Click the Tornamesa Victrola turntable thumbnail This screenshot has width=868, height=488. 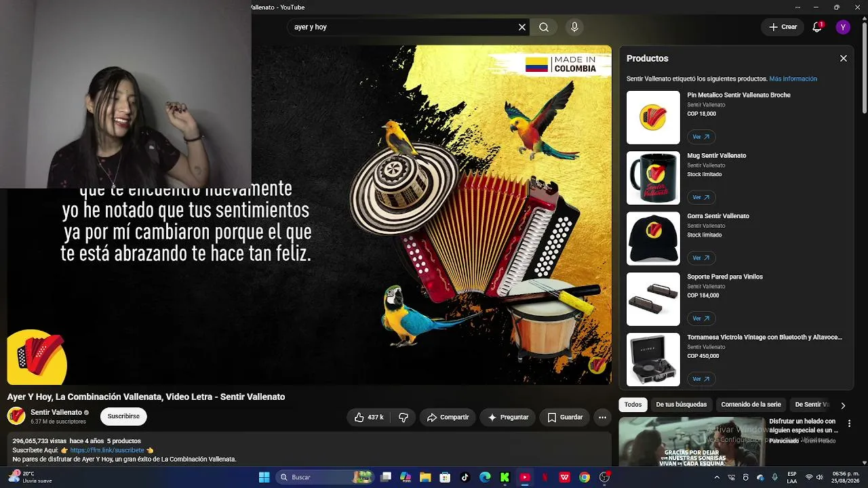point(653,359)
